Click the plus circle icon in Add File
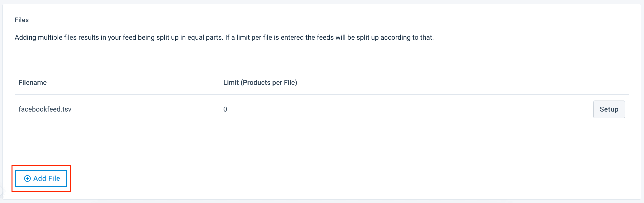This screenshot has width=644, height=203. (x=27, y=178)
